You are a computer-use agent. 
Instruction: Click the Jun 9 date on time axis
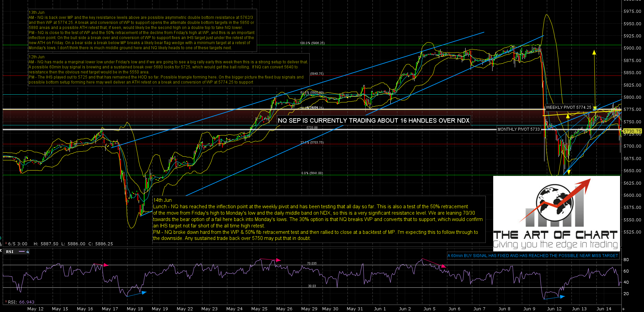point(529,309)
